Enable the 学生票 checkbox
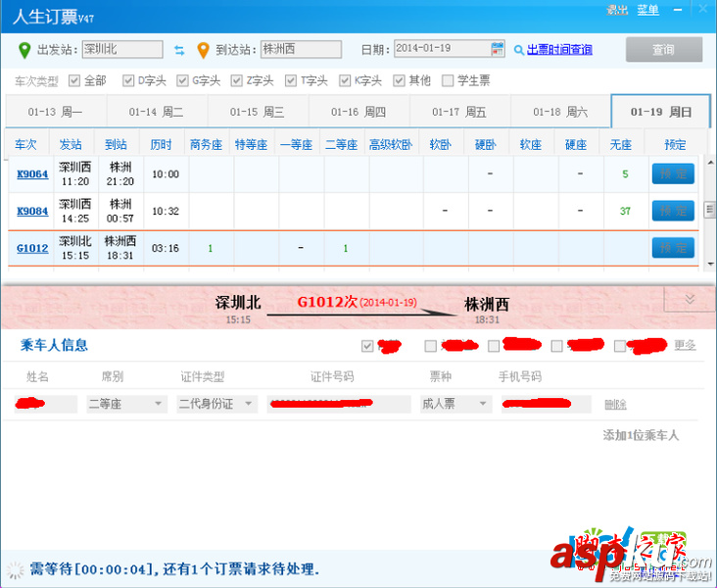 448,81
